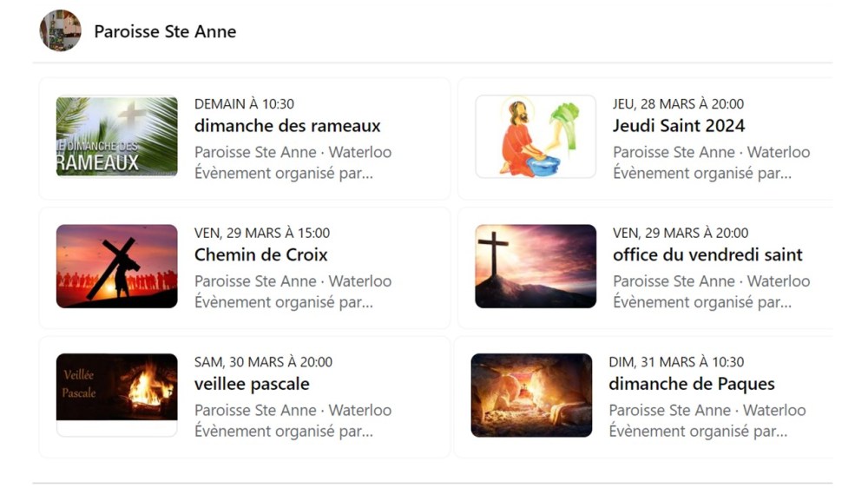Open the dimanche des rameaux palm thumbnail
This screenshot has width=868, height=488.
[117, 136]
